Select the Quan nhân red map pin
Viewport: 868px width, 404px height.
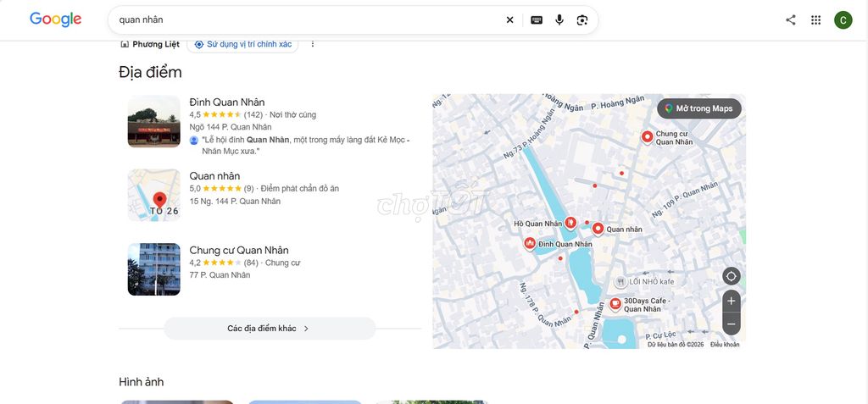tap(598, 228)
